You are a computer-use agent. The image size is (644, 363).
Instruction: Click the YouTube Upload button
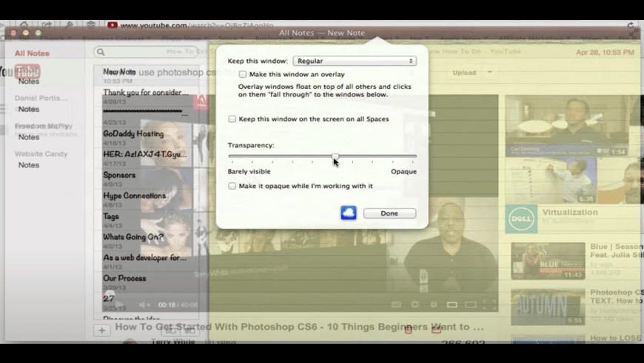(x=464, y=73)
